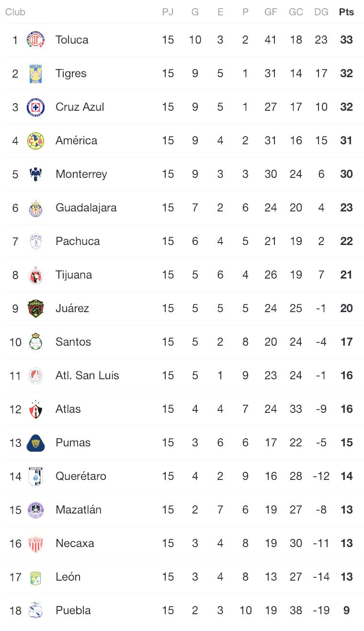Click the Toluca club crest icon
Image resolution: width=364 pixels, height=631 pixels.
36,40
